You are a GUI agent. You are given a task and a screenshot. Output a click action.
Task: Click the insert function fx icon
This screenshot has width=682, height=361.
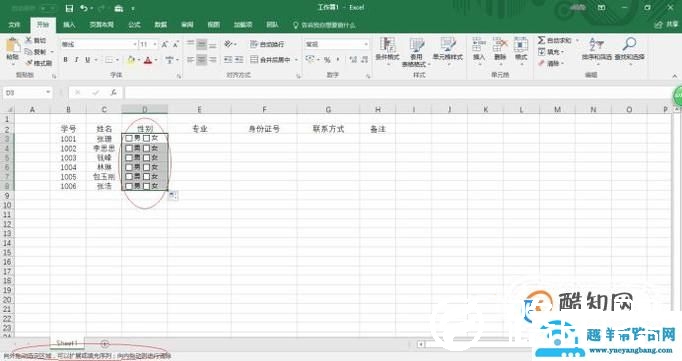114,93
